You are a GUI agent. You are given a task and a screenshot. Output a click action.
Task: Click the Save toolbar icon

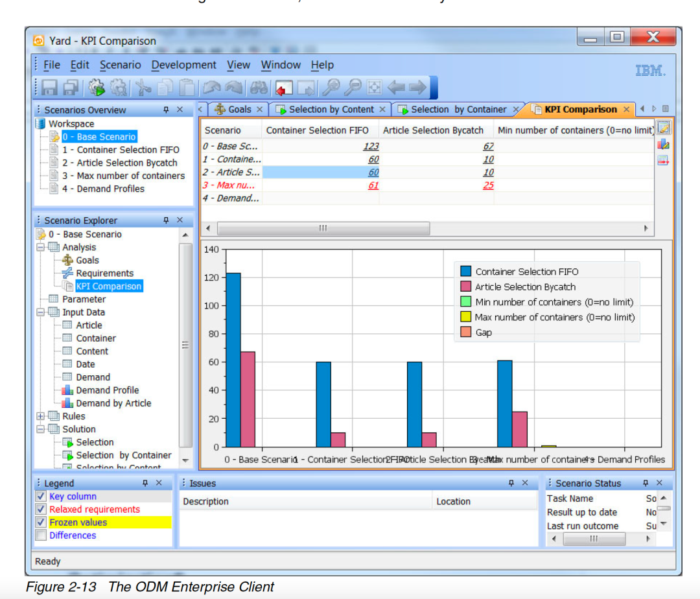tap(49, 88)
